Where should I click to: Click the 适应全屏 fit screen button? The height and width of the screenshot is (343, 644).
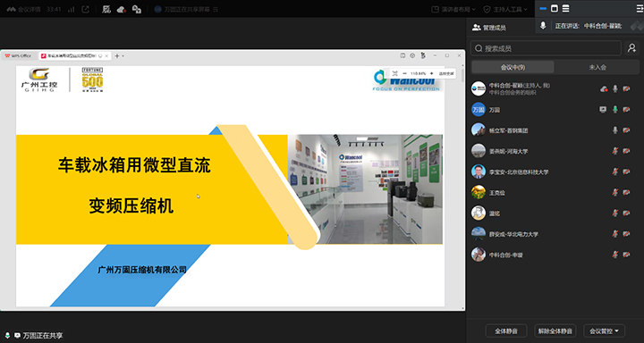pyautogui.click(x=446, y=73)
